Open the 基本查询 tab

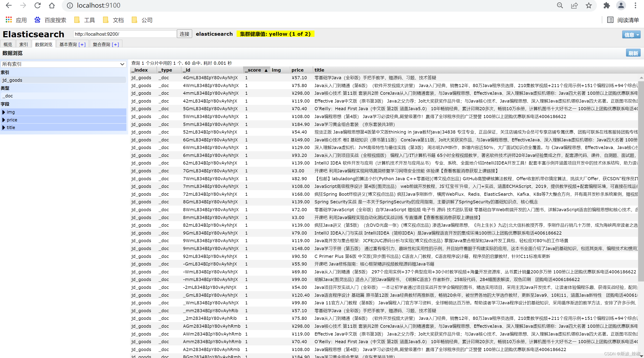pyautogui.click(x=68, y=44)
